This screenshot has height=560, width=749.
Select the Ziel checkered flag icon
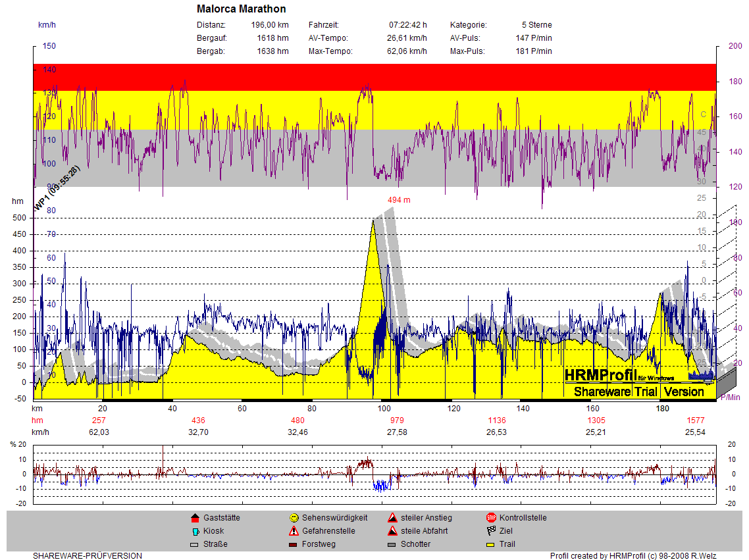tap(490, 531)
